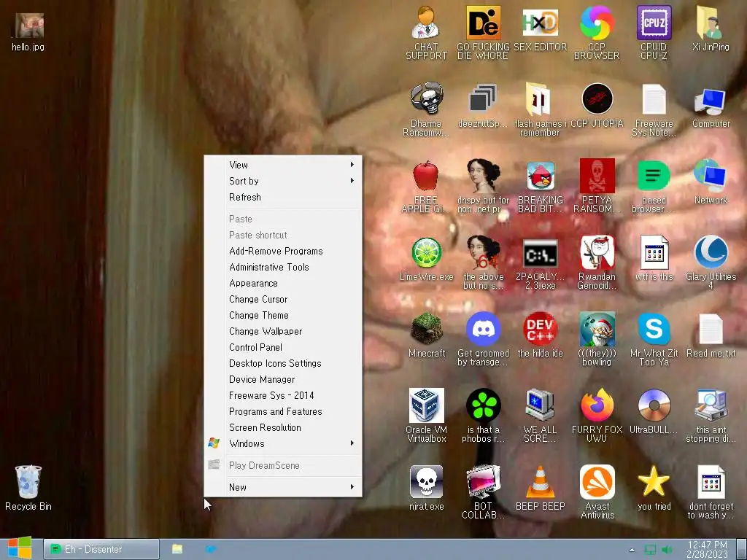Select the PETYA RANSOM... red skull icon
The width and height of the screenshot is (747, 560).
pos(597,186)
